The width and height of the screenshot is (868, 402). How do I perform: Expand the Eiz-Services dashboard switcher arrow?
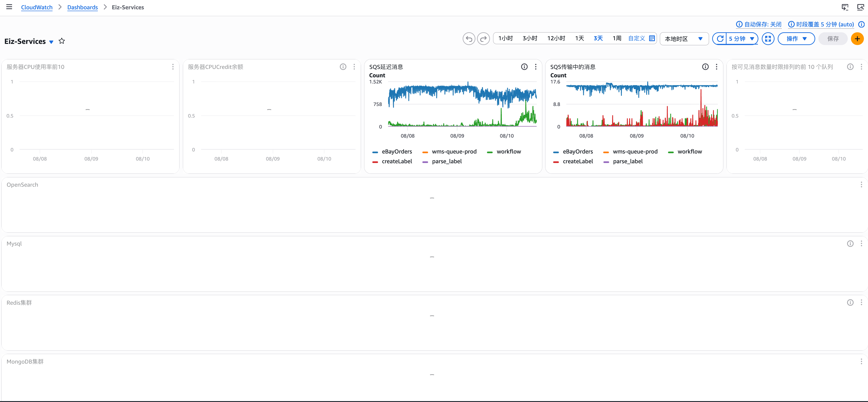click(51, 42)
